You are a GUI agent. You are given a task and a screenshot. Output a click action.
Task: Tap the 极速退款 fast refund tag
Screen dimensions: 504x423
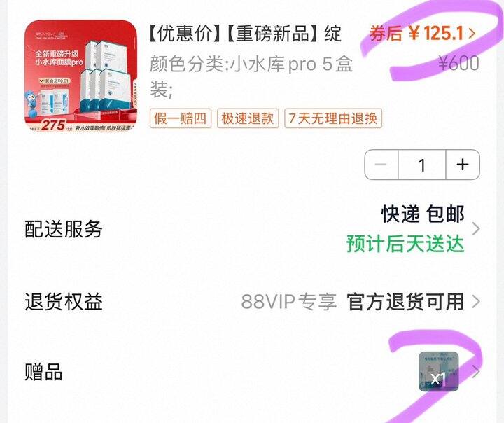[248, 118]
